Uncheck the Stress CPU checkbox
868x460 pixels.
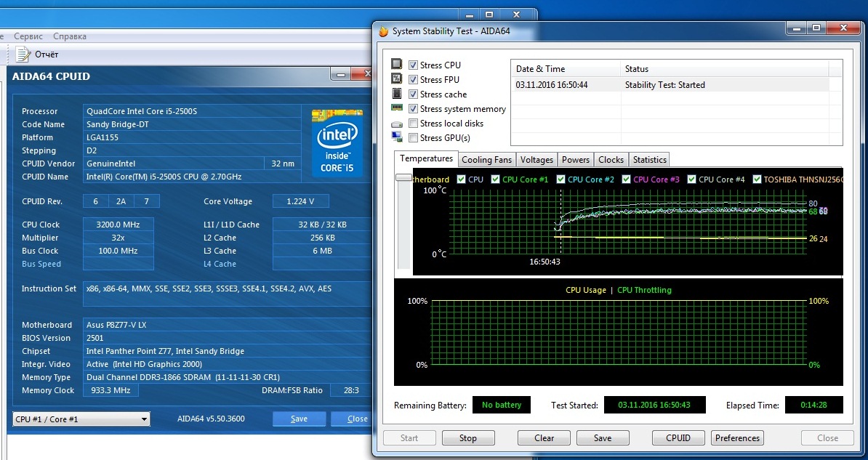pyautogui.click(x=413, y=65)
